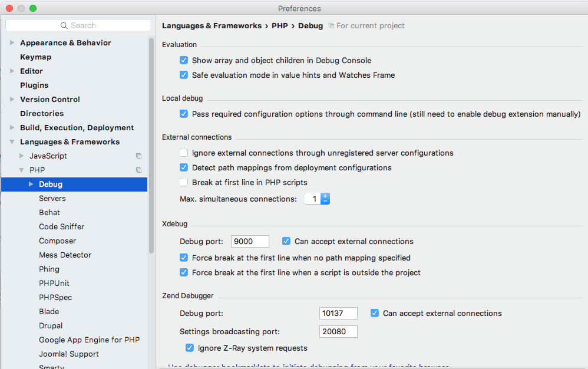Expand the JavaScript node arrow
The image size is (588, 369).
point(22,156)
